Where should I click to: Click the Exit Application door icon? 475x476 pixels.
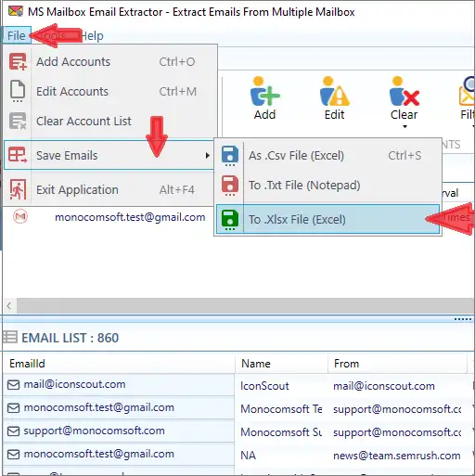pos(18,189)
